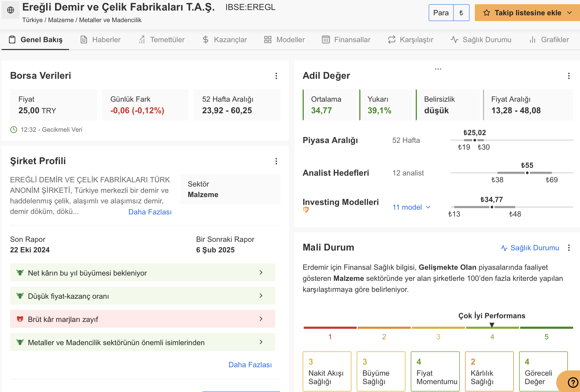The image size is (580, 392).
Task: Switch to the Grafikler tab
Action: pos(549,40)
